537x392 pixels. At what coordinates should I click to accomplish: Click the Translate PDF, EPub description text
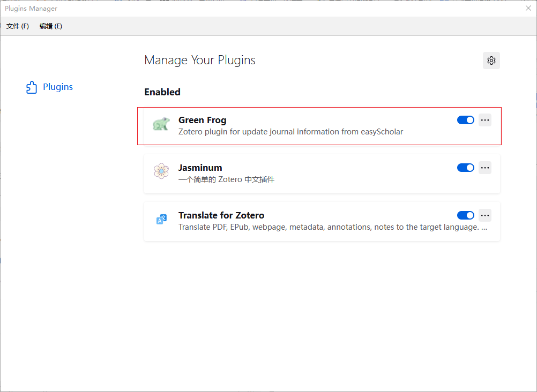coord(332,227)
